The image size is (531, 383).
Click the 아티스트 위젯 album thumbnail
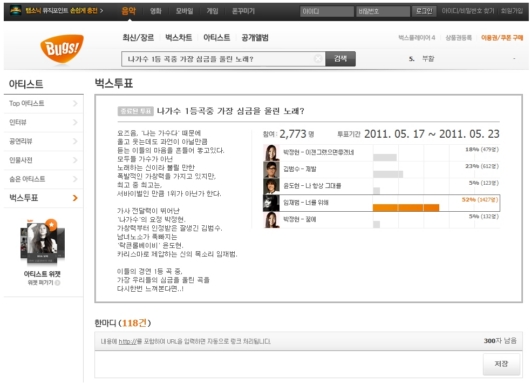click(x=43, y=242)
